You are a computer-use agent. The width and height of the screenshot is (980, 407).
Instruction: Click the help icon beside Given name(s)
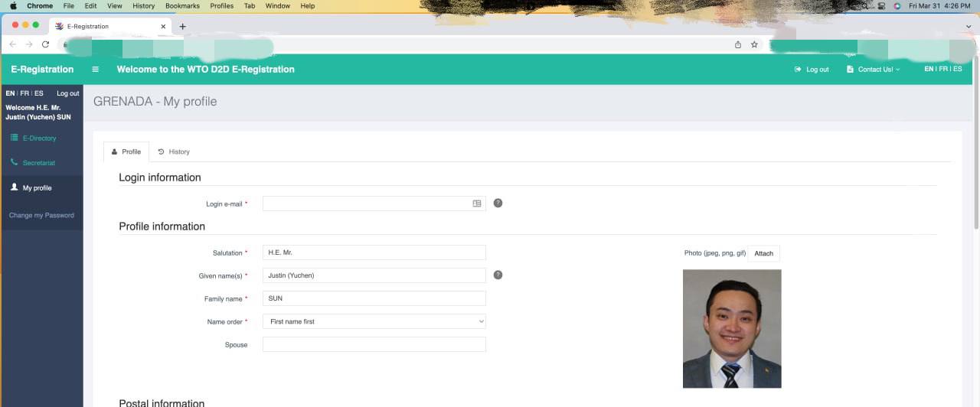coord(498,275)
